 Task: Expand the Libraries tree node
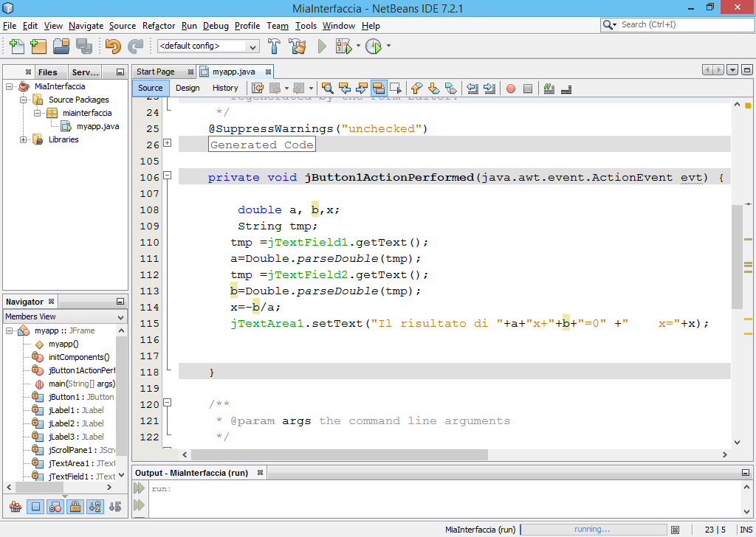coord(24,139)
